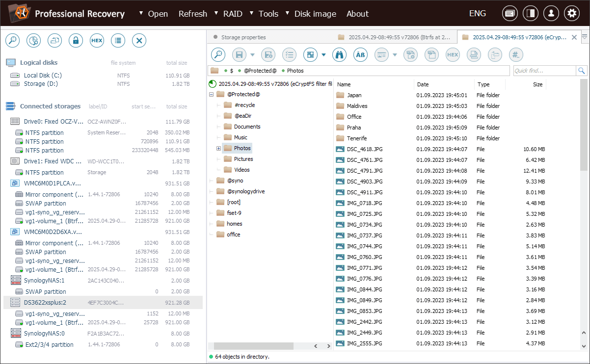Click the binoculars find icon

click(x=339, y=55)
